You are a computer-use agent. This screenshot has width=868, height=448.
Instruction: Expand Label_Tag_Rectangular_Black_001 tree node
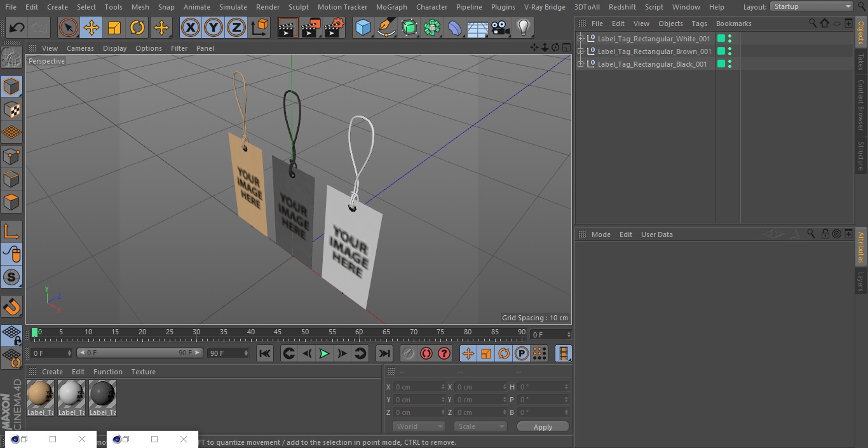click(580, 64)
